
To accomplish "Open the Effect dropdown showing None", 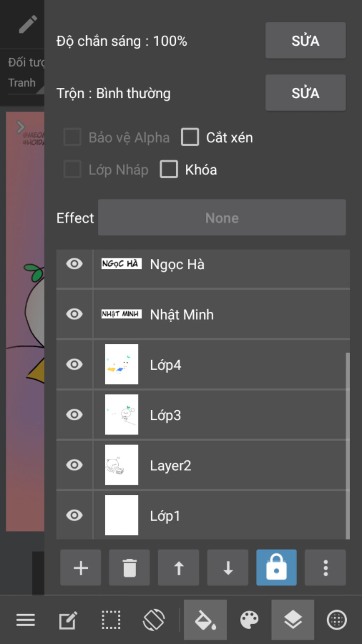I will (222, 218).
